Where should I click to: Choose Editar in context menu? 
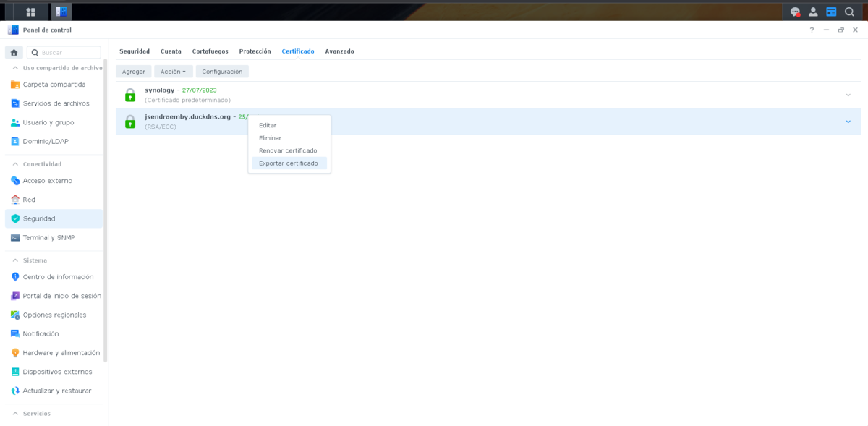coord(289,125)
